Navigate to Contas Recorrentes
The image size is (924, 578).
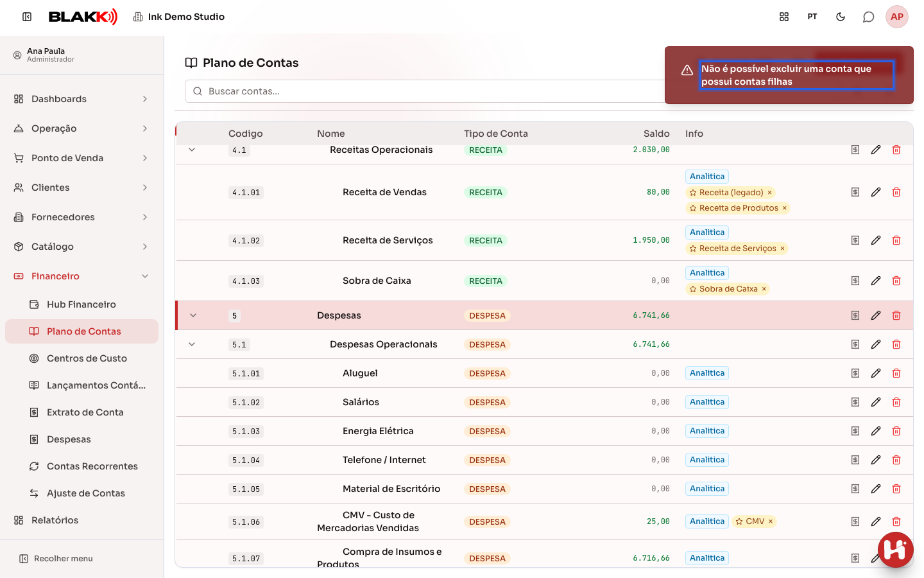click(x=82, y=466)
